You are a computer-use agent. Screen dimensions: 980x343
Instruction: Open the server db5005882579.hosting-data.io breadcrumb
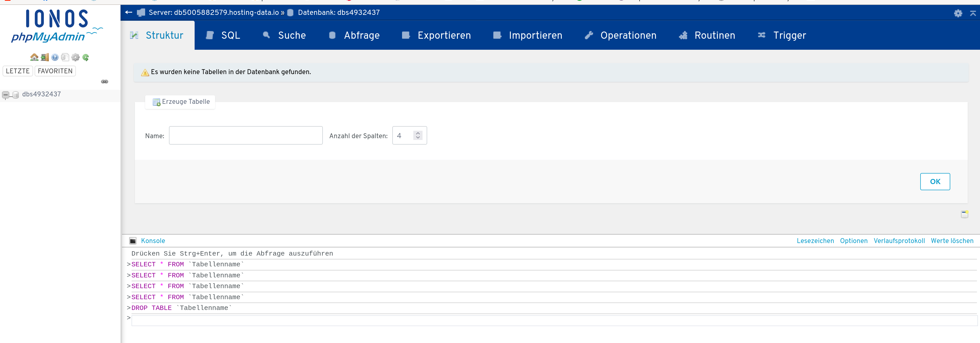214,13
